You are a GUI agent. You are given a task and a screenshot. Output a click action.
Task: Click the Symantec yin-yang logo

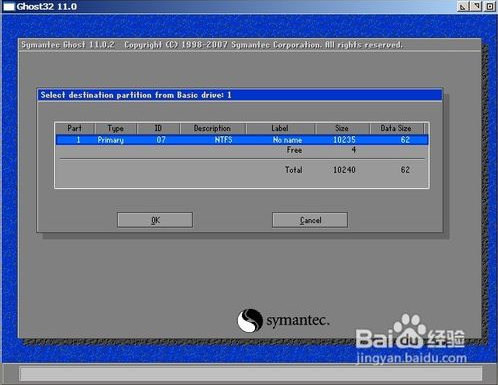coord(250,320)
